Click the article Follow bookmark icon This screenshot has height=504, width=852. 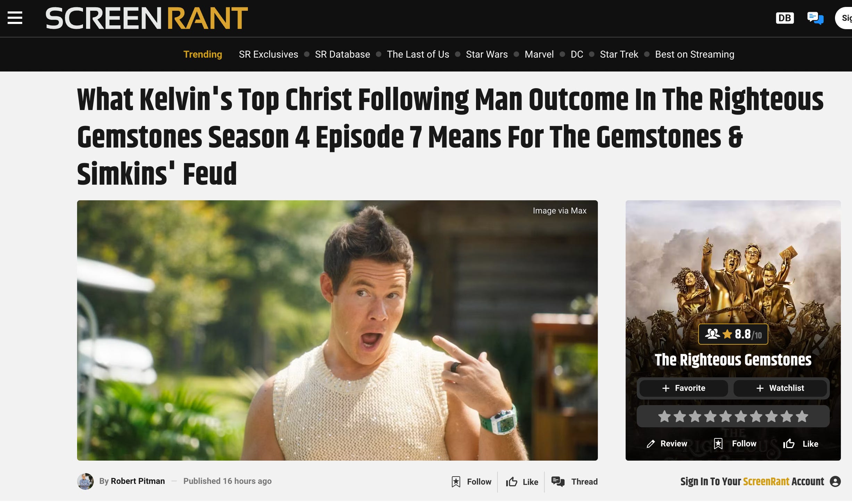(x=456, y=481)
